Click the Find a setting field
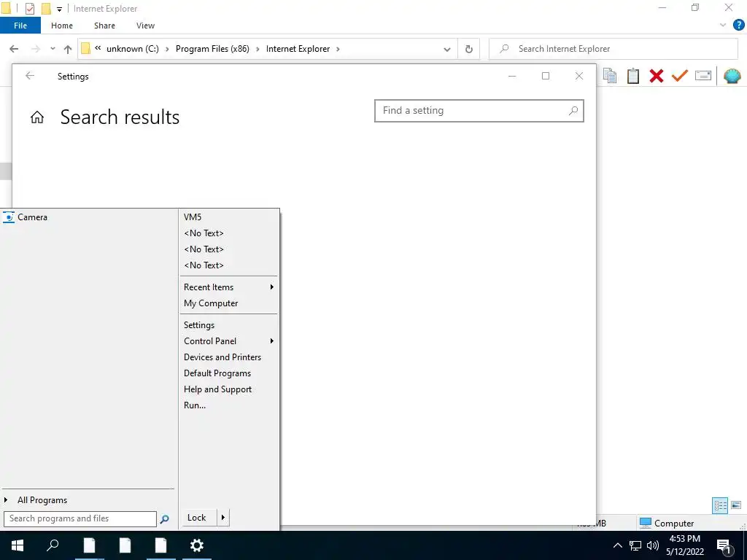 [x=479, y=111]
